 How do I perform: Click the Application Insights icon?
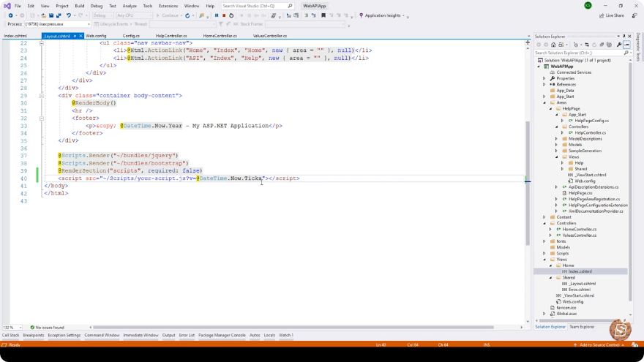point(361,15)
